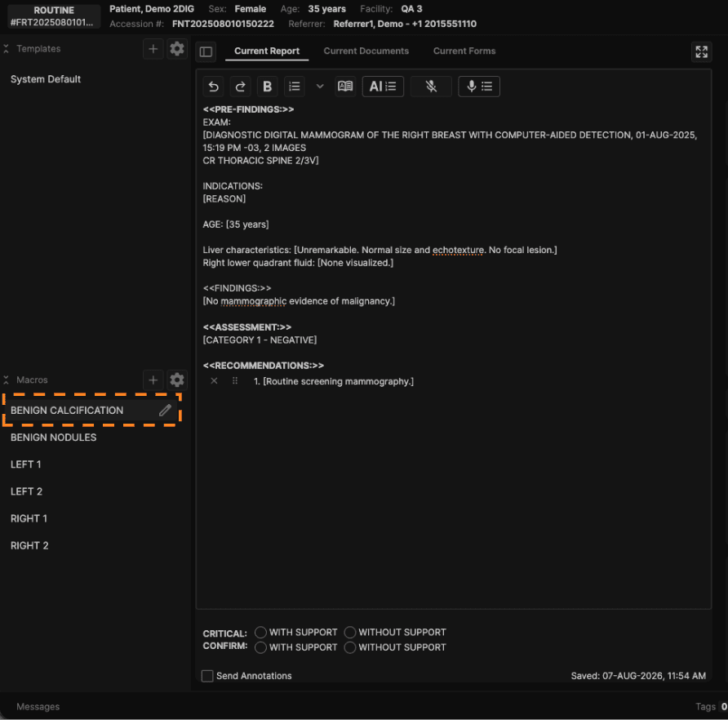Click the <<ASSESSMENT:>> heading
This screenshot has width=728, height=720.
[x=247, y=327]
